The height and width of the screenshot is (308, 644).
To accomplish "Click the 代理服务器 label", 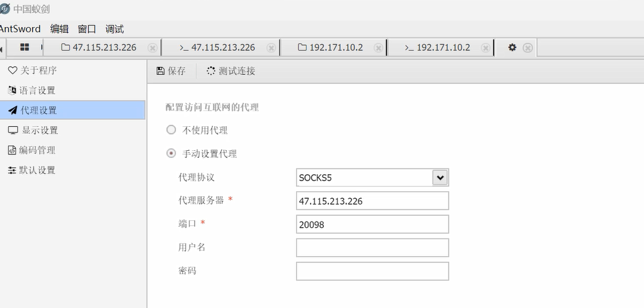I will pos(201,200).
